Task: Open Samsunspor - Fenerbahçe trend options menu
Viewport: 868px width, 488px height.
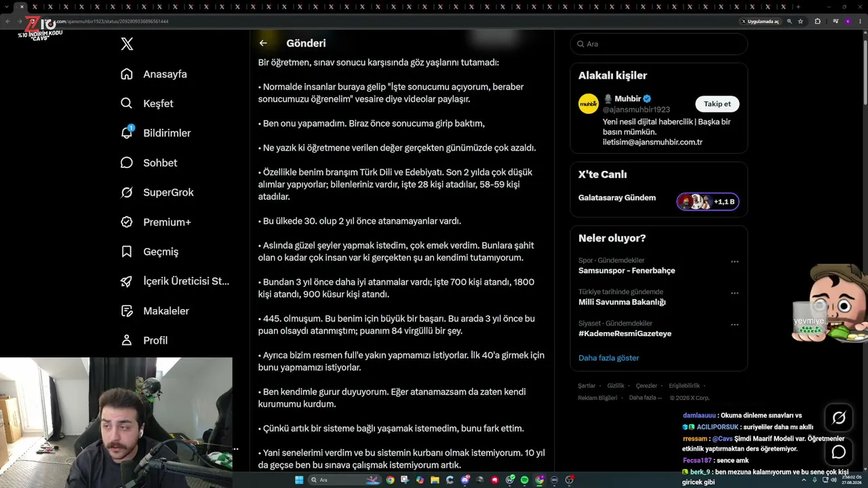Action: tap(734, 262)
